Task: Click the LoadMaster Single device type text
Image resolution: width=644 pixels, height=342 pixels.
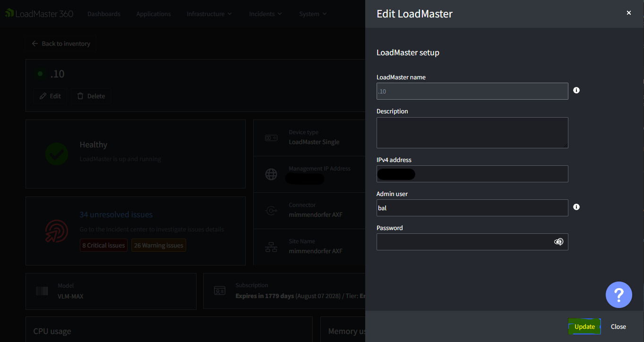Action: click(x=314, y=142)
